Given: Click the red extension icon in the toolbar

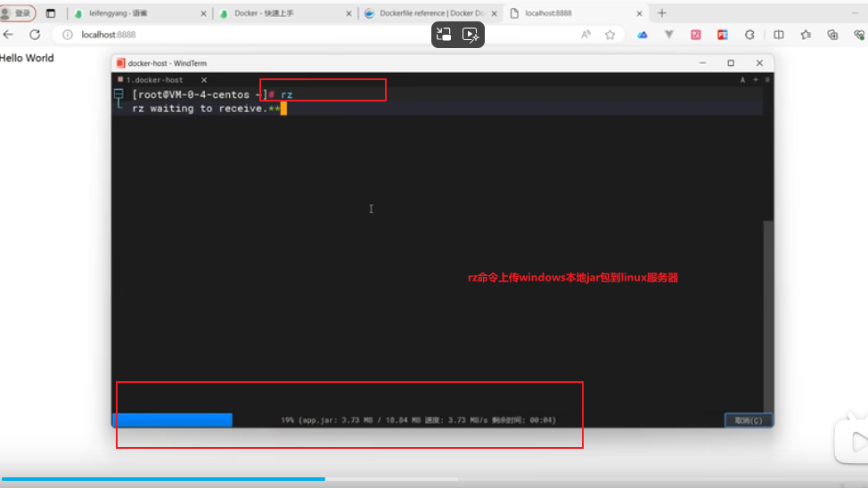Looking at the screenshot, I should click(723, 35).
